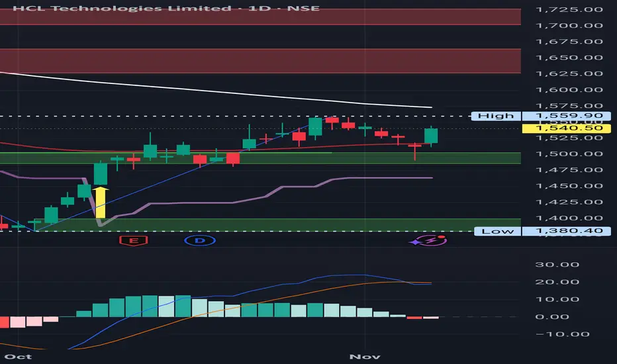Click the blue dividend D marker
This screenshot has height=364, width=617.
click(x=200, y=240)
